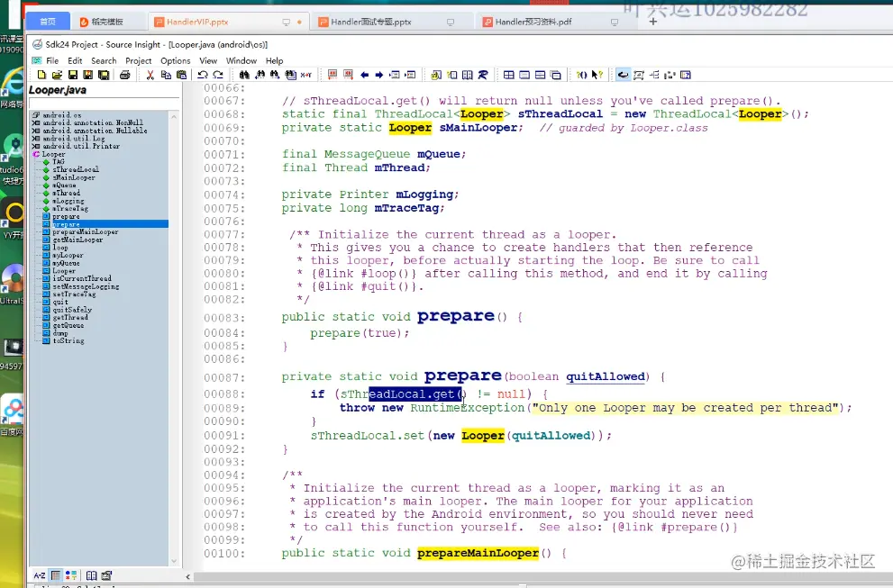
Task: Click the Paste clipboard icon
Action: click(x=182, y=75)
